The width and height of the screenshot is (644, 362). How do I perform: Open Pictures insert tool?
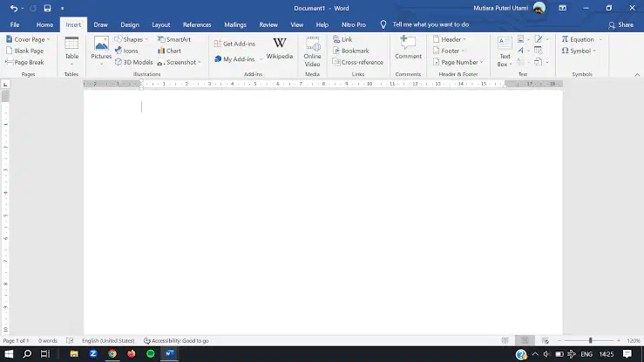101,51
